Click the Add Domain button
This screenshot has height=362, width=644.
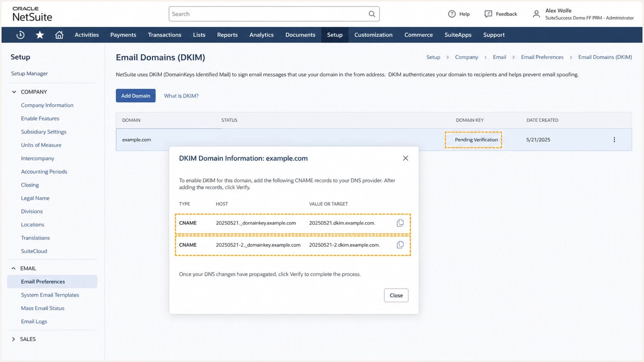[136, 96]
